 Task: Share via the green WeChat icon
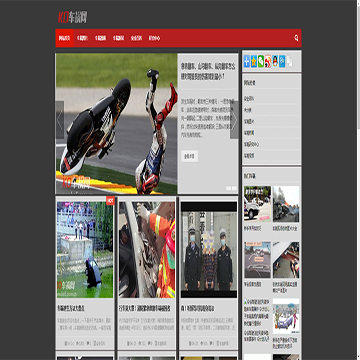[x=261, y=61]
